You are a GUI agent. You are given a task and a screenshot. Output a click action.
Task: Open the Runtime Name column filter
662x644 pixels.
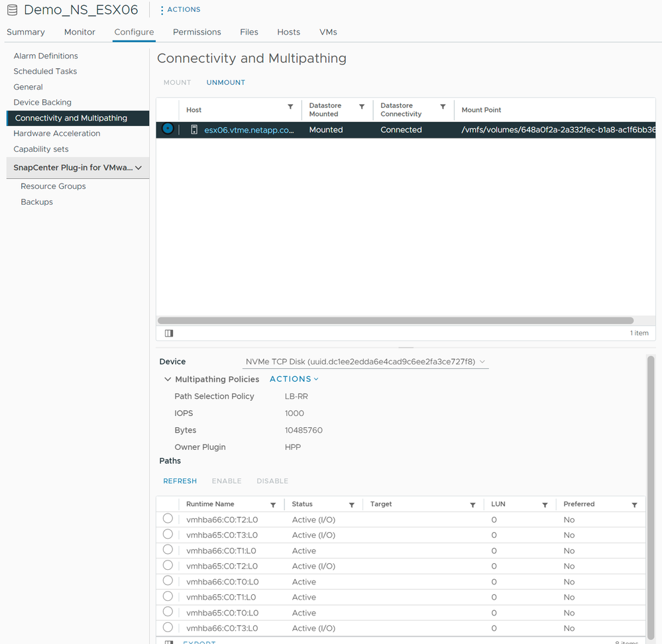(x=273, y=505)
